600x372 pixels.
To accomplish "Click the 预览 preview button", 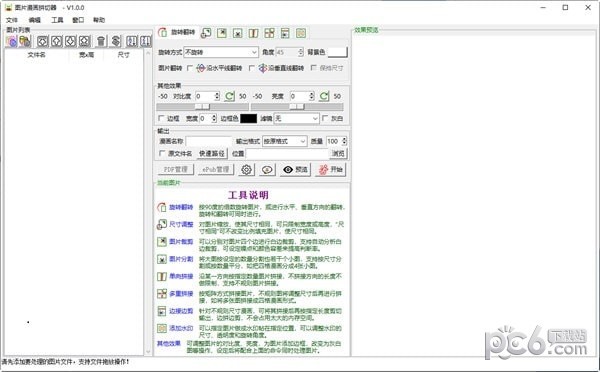I will click(295, 170).
